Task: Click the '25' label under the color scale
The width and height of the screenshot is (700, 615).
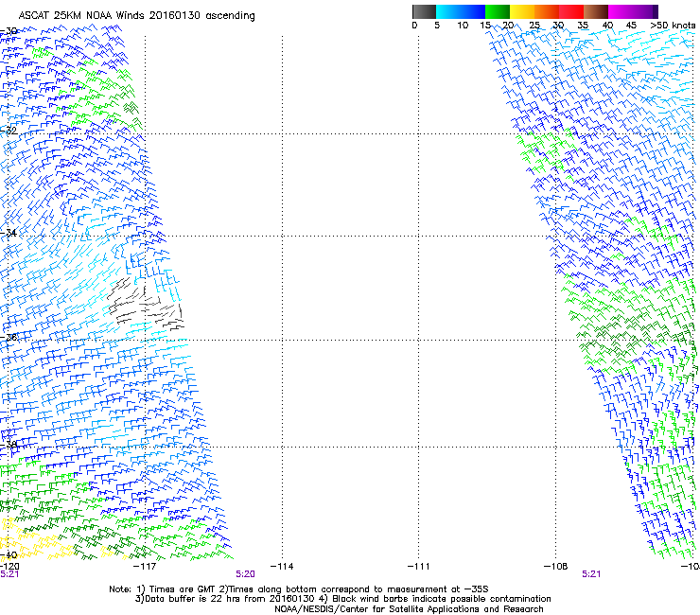Action: point(534,26)
